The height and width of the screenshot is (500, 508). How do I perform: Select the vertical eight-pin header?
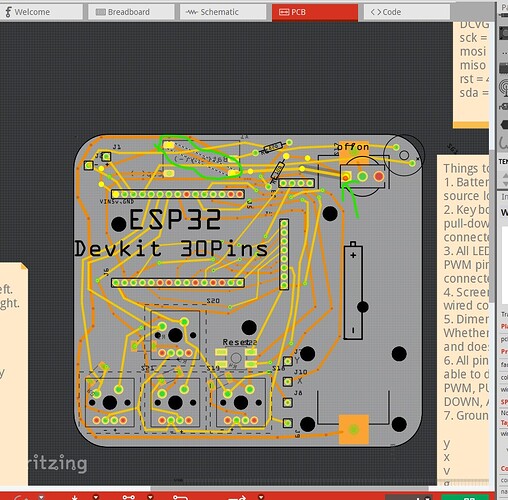[x=284, y=254]
